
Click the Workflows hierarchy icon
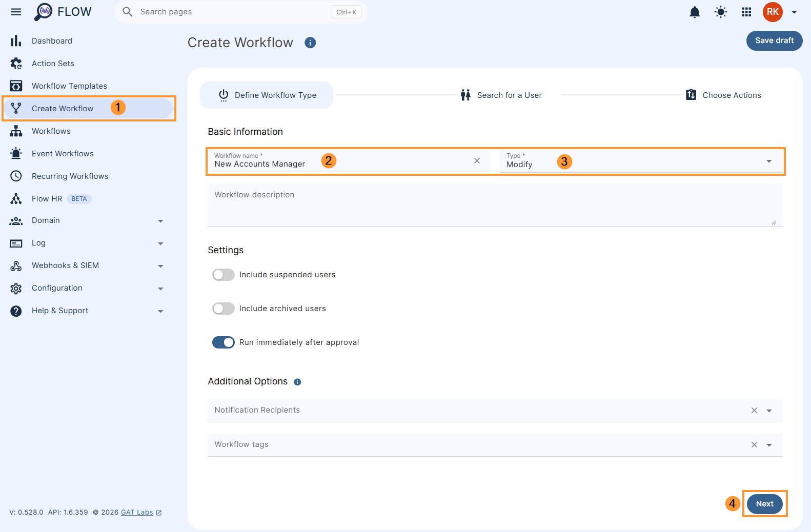16,131
